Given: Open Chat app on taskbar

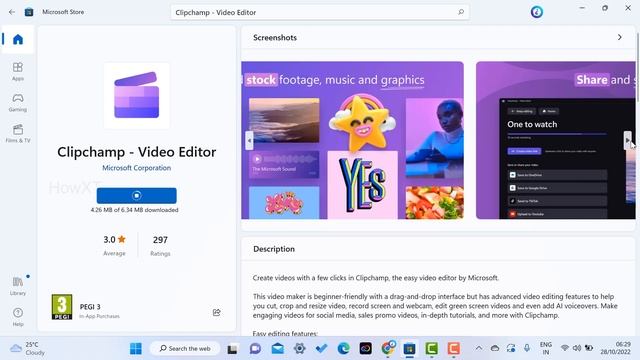Looking at the screenshot, I should click(x=255, y=349).
